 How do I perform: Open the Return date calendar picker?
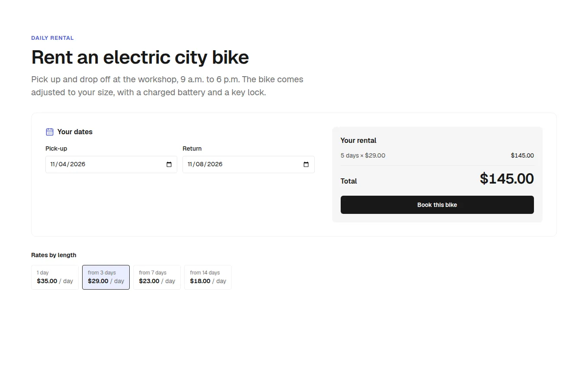(306, 165)
